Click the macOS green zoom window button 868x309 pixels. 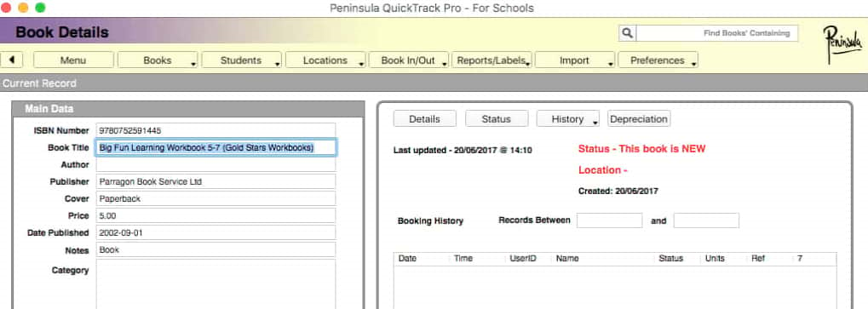coord(40,8)
